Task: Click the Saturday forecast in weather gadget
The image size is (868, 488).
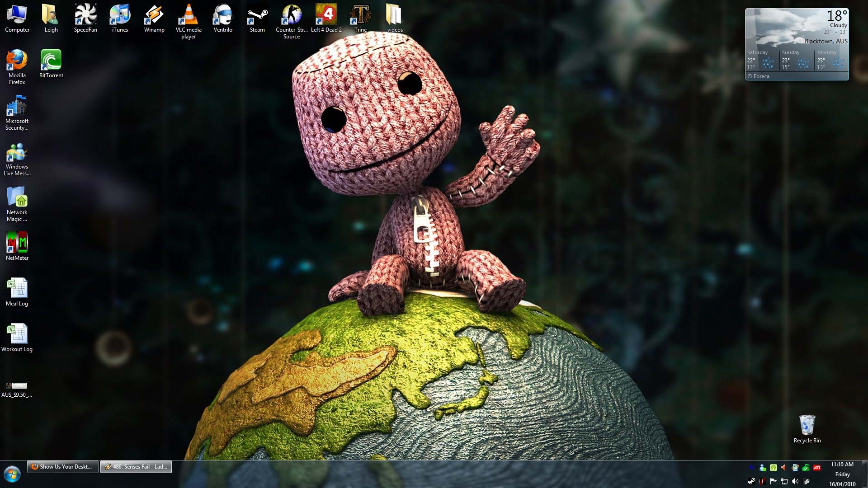Action: click(x=762, y=60)
